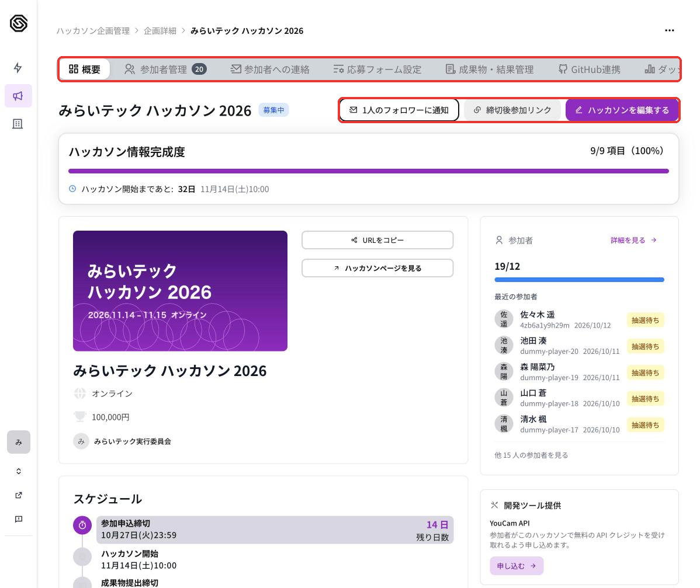Open GitHub連携 tab

(590, 69)
